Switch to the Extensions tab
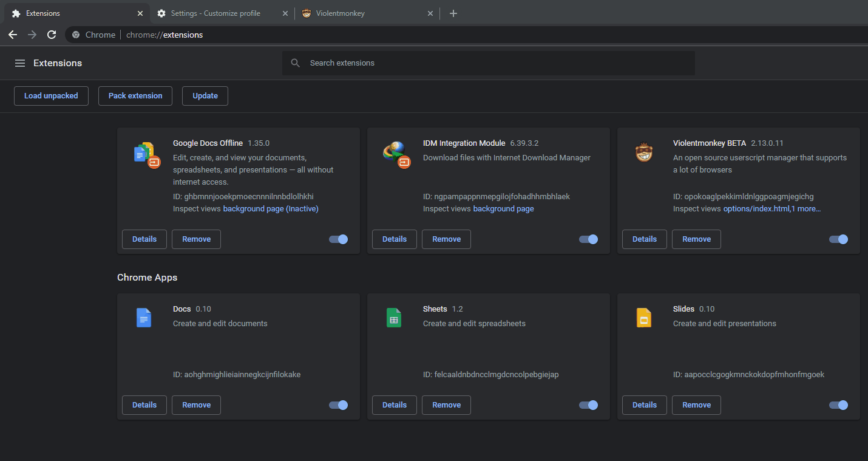The image size is (868, 461). pyautogui.click(x=76, y=13)
